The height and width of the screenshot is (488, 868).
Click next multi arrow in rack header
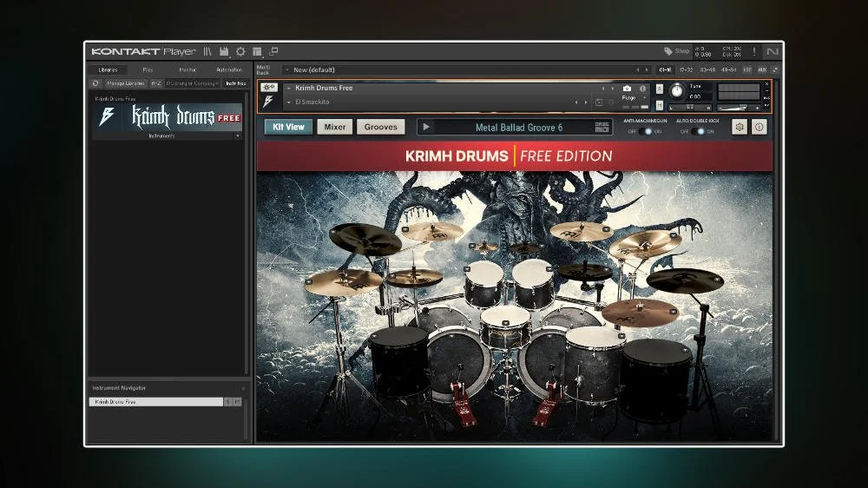[647, 69]
